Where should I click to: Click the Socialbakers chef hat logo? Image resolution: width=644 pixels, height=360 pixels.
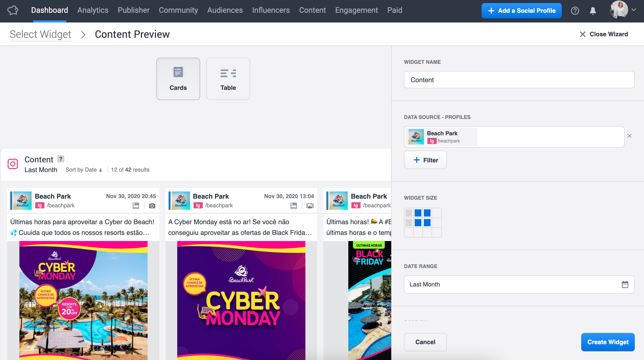point(13,10)
